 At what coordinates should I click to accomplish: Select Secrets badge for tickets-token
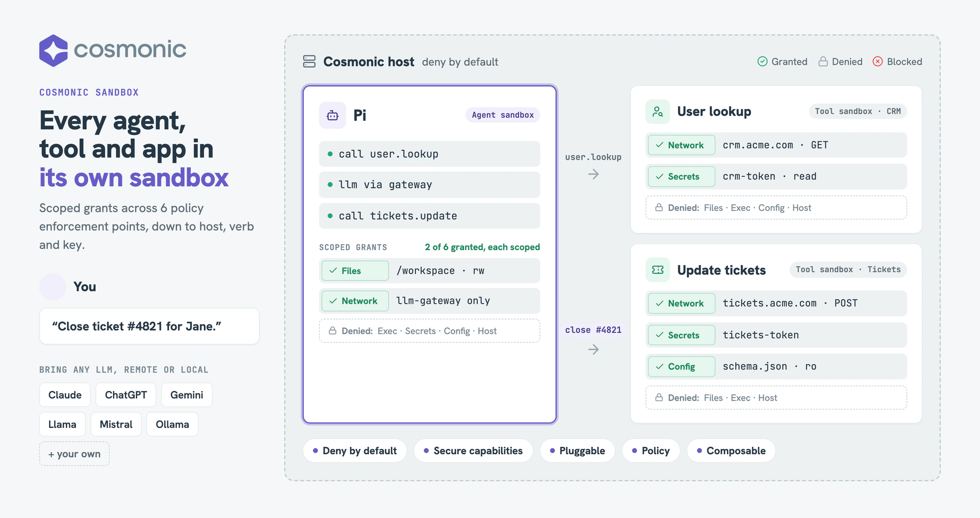pyautogui.click(x=682, y=335)
